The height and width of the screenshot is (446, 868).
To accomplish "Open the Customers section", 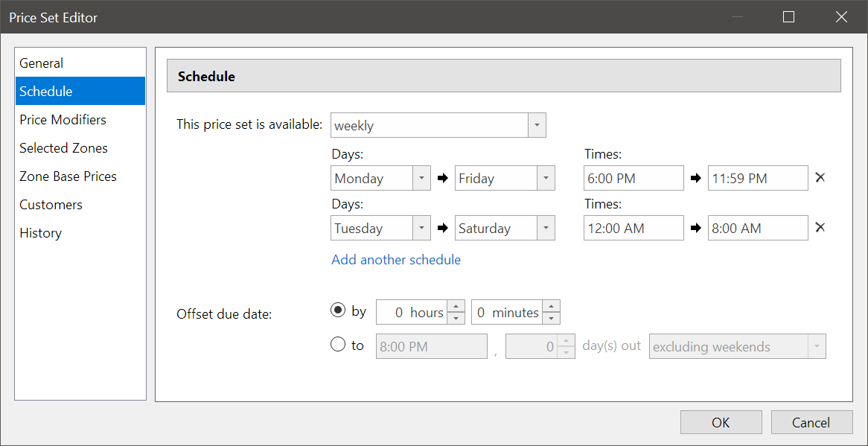I will 51,204.
